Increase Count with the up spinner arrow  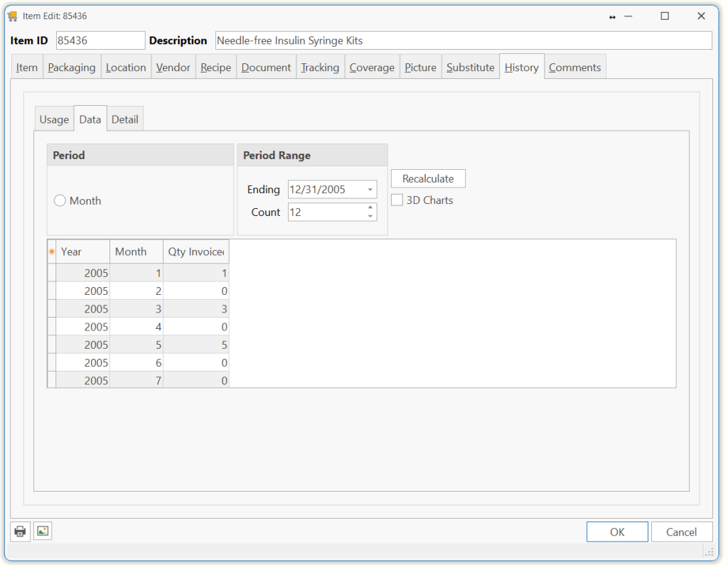(x=370, y=207)
